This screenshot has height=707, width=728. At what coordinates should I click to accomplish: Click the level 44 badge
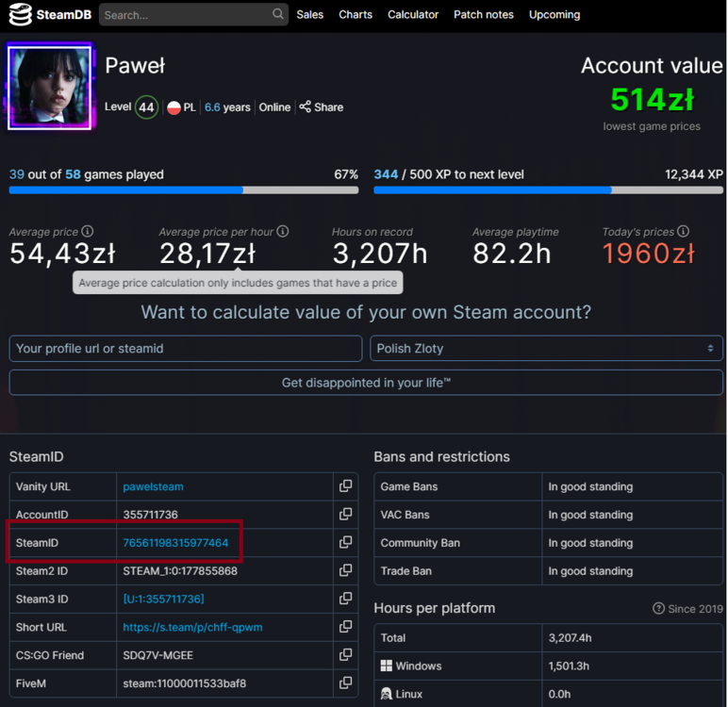146,107
